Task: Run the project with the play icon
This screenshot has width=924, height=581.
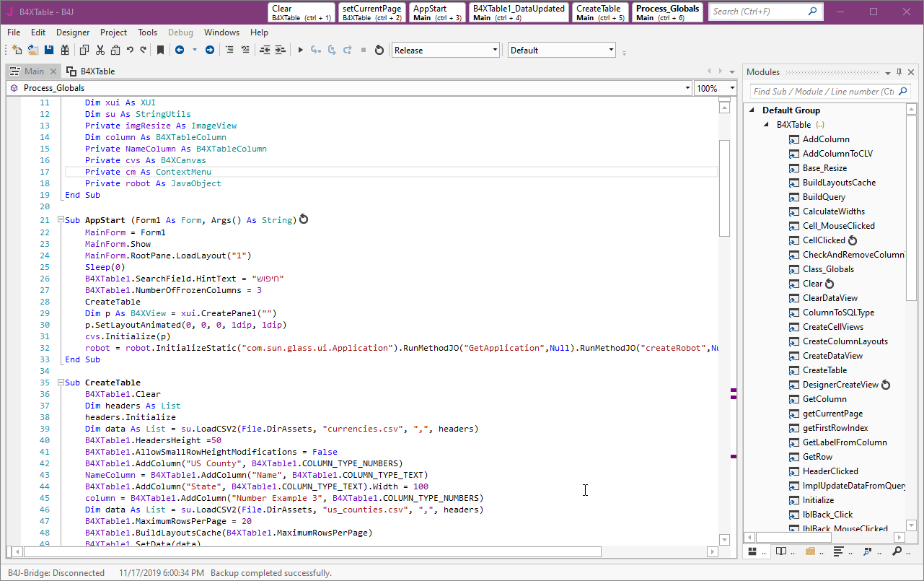Action: (x=301, y=50)
